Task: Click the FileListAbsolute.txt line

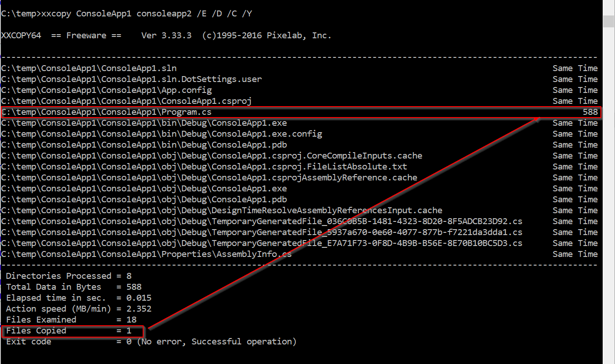Action: click(204, 167)
